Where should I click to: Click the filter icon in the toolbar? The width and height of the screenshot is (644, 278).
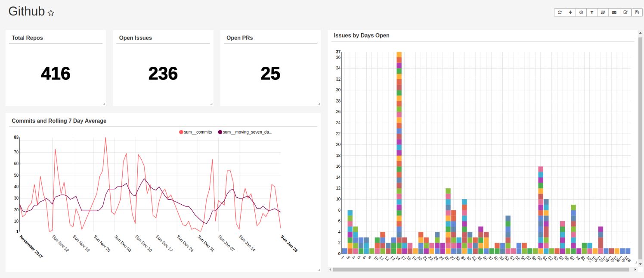click(x=592, y=12)
